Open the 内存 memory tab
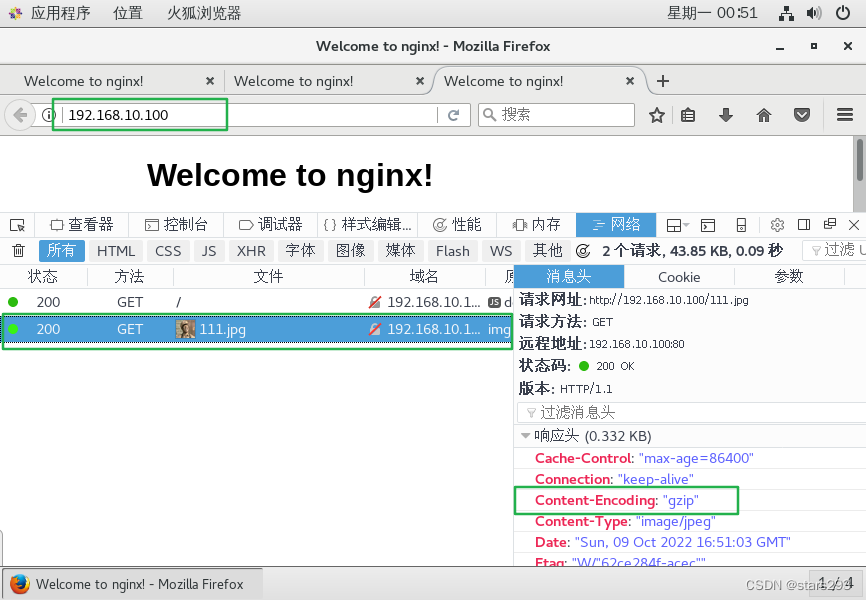Viewport: 866px width, 600px height. point(536,225)
